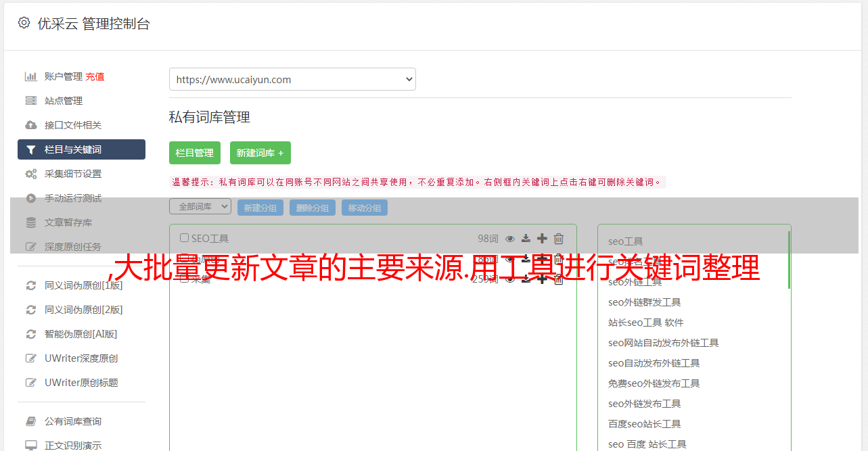This screenshot has width=868, height=451.
Task: Open 文章暂存库 menu item
Action: pyautogui.click(x=68, y=222)
